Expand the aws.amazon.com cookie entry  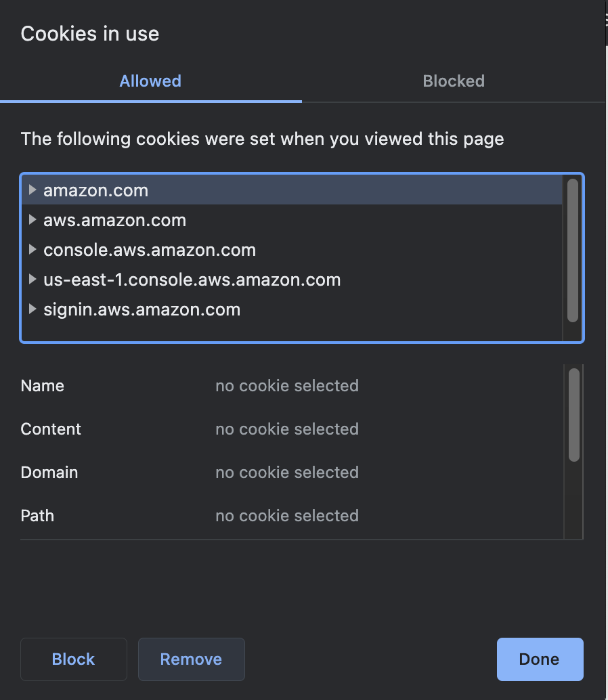tap(32, 219)
